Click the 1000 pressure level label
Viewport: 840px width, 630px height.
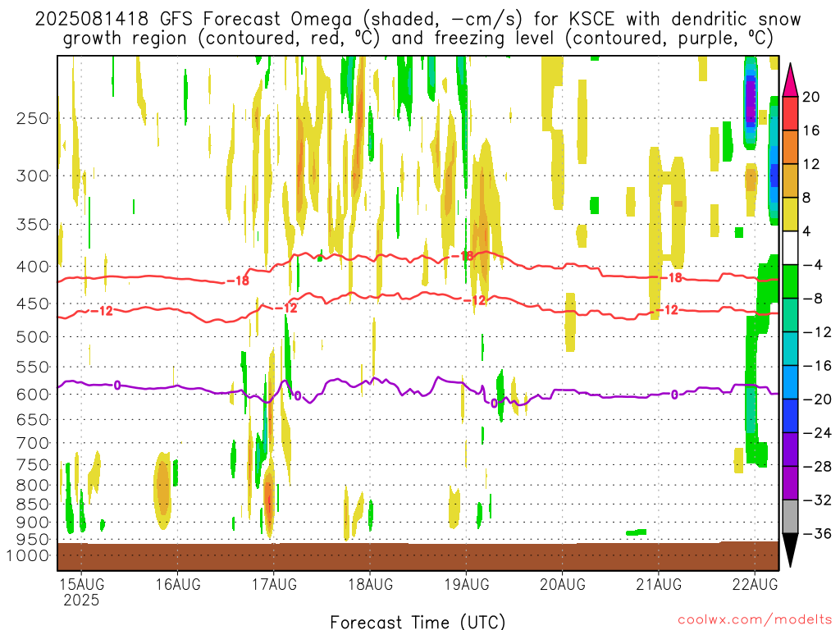click(x=28, y=555)
